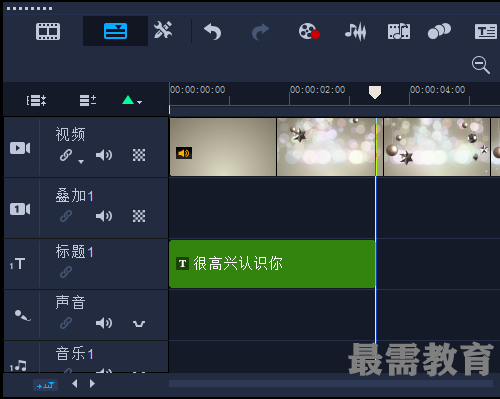Image resolution: width=500 pixels, height=399 pixels.
Task: Select the 视频 track label
Action: [x=70, y=134]
